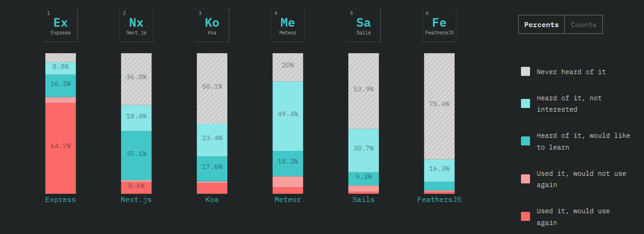
Task: Switch the chart to Percents view
Action: [541, 25]
